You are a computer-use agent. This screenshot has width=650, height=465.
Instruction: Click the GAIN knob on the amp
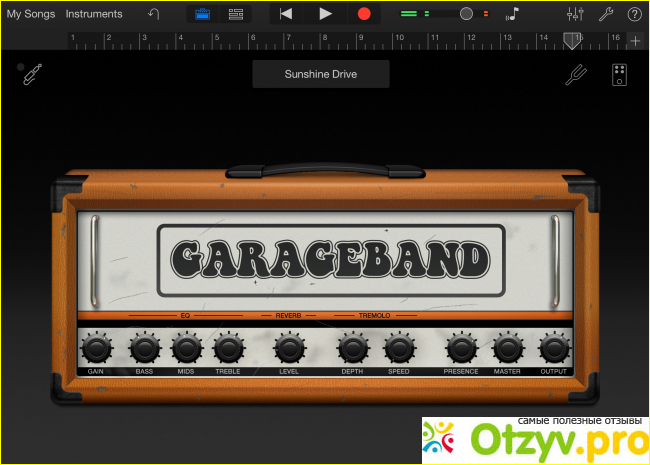pos(96,348)
